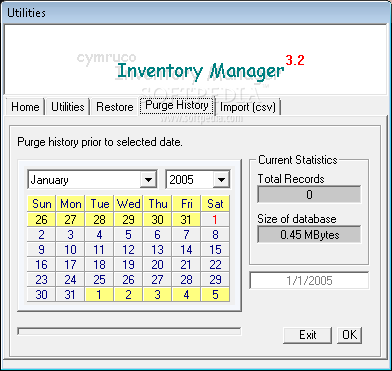This screenshot has width=392, height=371.
Task: Pick day 2 of January
Action: [x=41, y=235]
